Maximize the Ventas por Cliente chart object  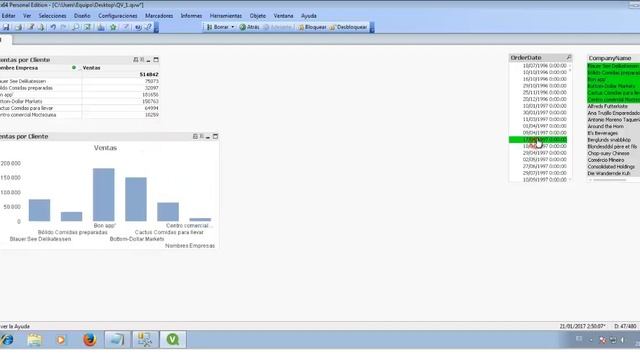tap(216, 136)
